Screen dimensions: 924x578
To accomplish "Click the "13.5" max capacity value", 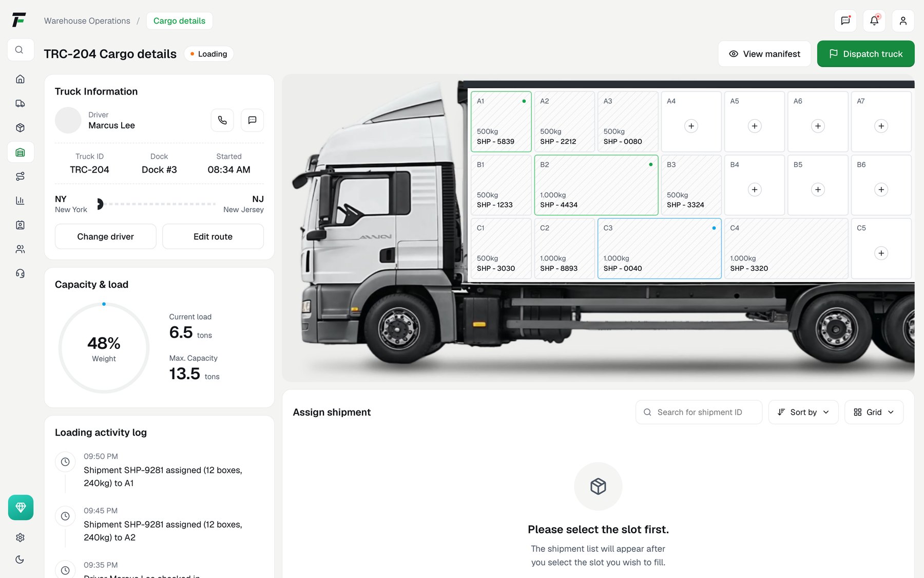I will pyautogui.click(x=185, y=374).
